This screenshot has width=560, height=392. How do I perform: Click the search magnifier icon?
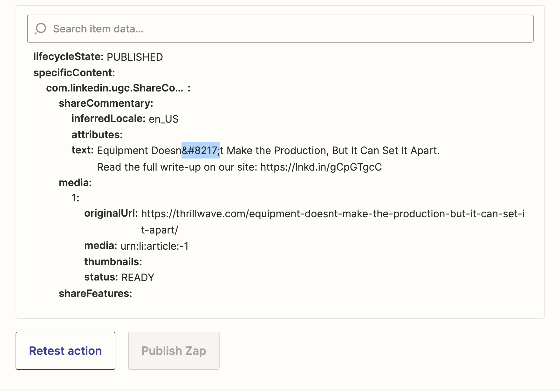(x=40, y=29)
